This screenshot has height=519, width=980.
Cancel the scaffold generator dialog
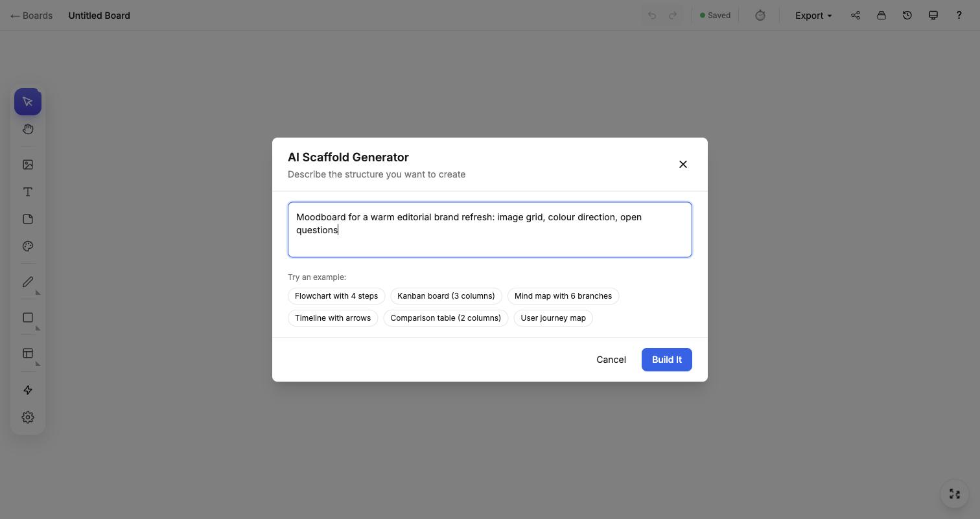point(611,360)
